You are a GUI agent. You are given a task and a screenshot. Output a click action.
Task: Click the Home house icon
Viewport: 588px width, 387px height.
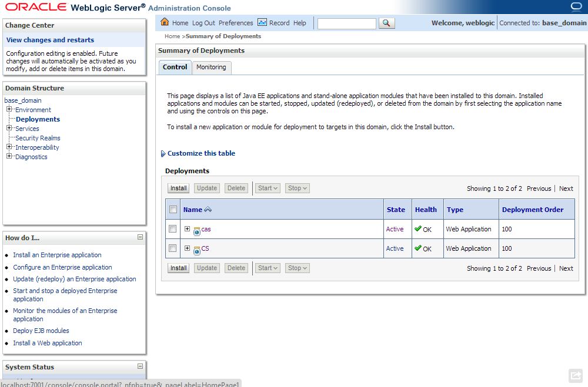click(x=163, y=23)
